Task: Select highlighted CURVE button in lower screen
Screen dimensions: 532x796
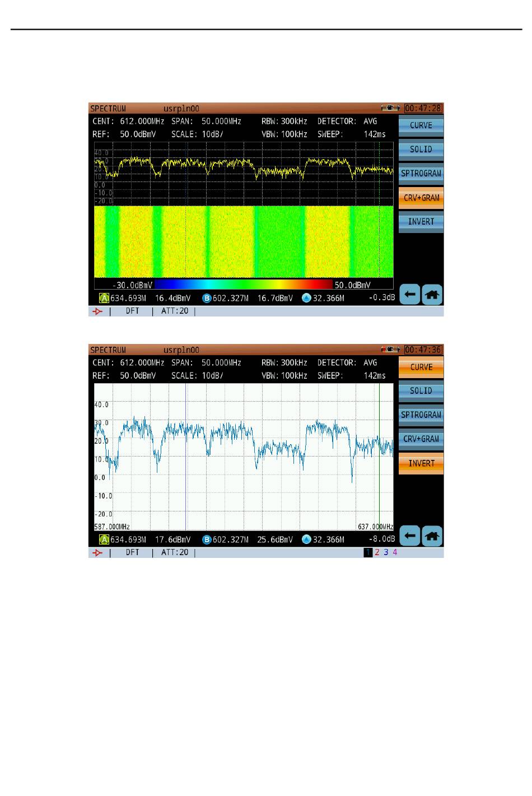Action: [x=421, y=367]
